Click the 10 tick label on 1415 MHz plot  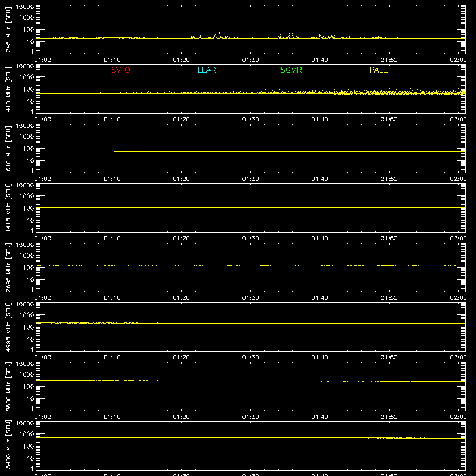pos(30,220)
